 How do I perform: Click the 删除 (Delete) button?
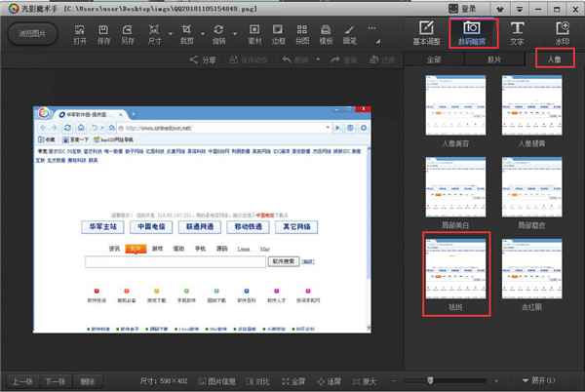click(x=88, y=380)
